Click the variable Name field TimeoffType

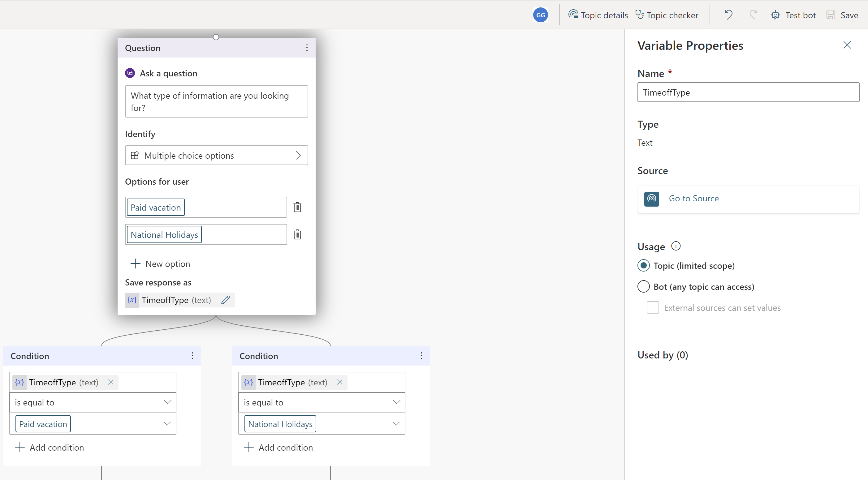(748, 92)
